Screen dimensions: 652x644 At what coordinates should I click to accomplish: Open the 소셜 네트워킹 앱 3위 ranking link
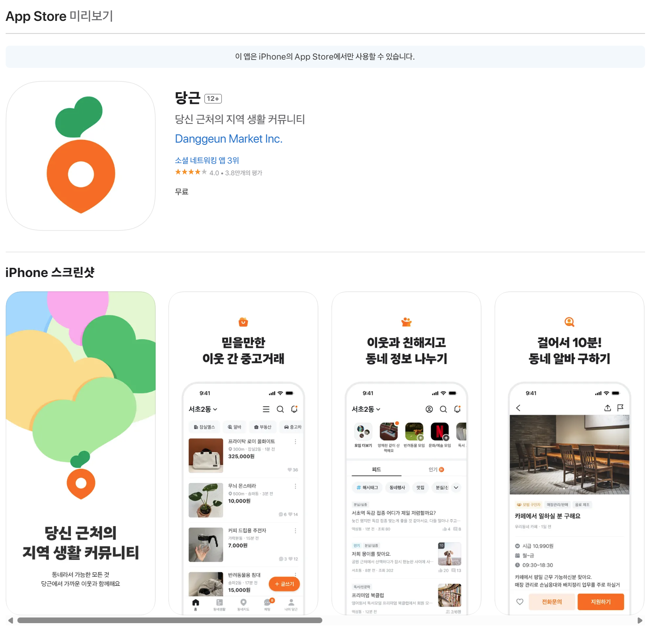point(207,160)
